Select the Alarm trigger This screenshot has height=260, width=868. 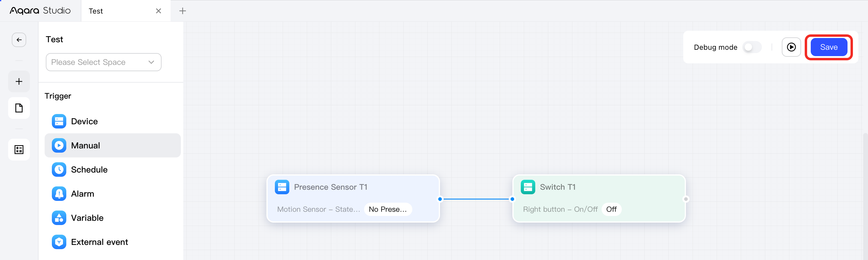click(x=112, y=194)
